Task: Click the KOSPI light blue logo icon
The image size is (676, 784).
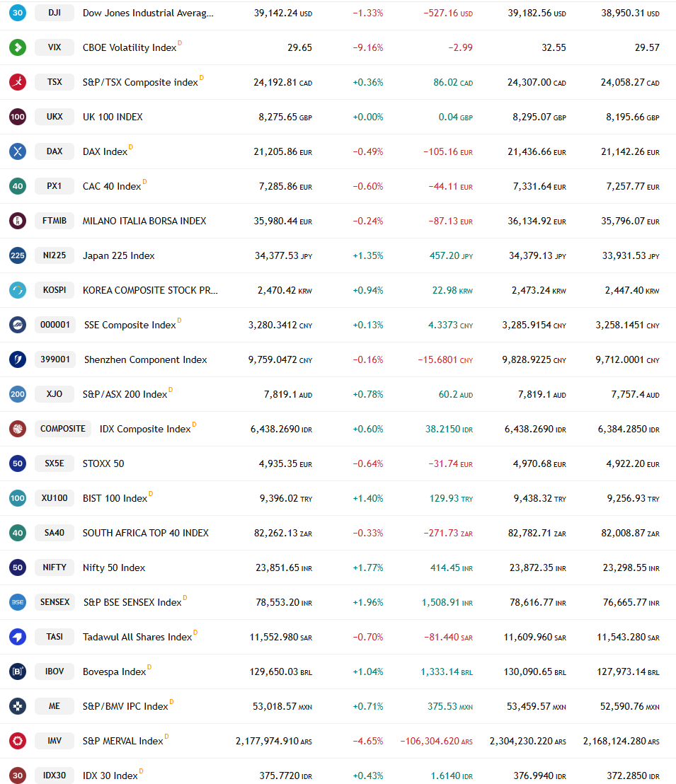Action: pyautogui.click(x=18, y=290)
